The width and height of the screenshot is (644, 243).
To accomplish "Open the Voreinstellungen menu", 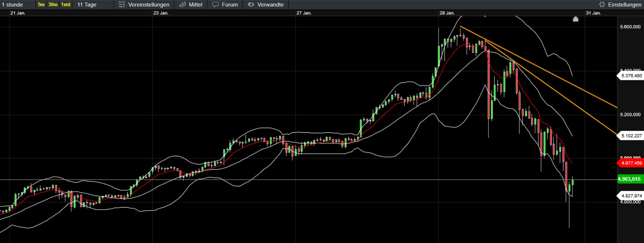I will pyautogui.click(x=149, y=5).
